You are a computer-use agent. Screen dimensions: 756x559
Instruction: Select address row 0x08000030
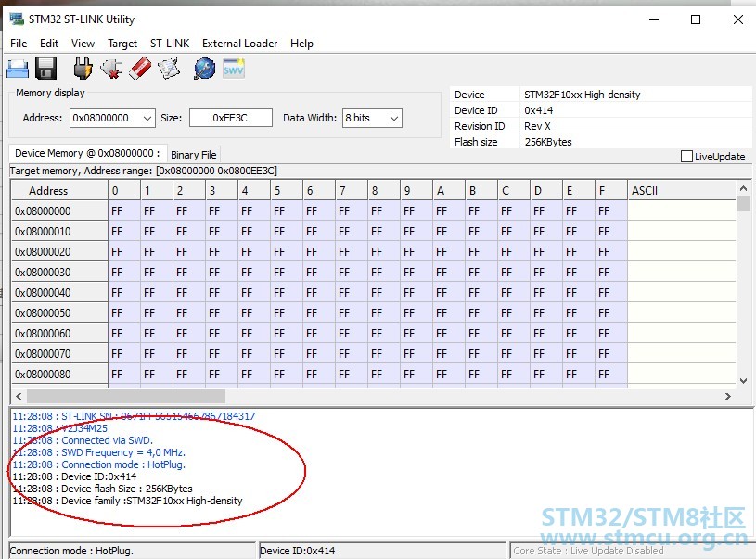[59, 273]
